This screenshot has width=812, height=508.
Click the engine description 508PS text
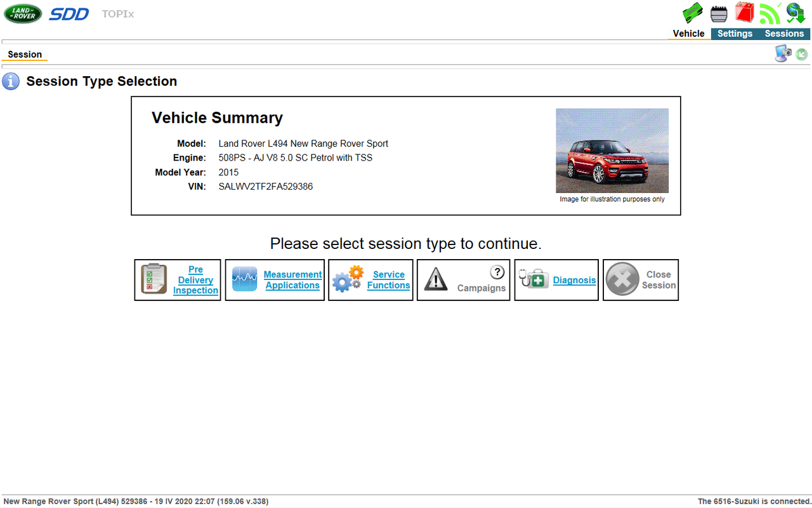tap(296, 157)
